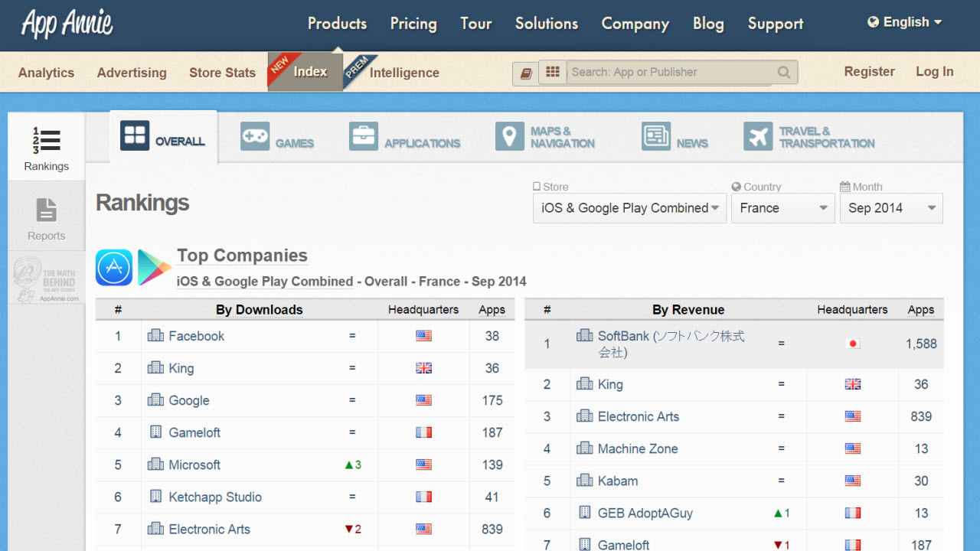Viewport: 980px width, 551px height.
Task: Click the Register link
Action: point(869,71)
